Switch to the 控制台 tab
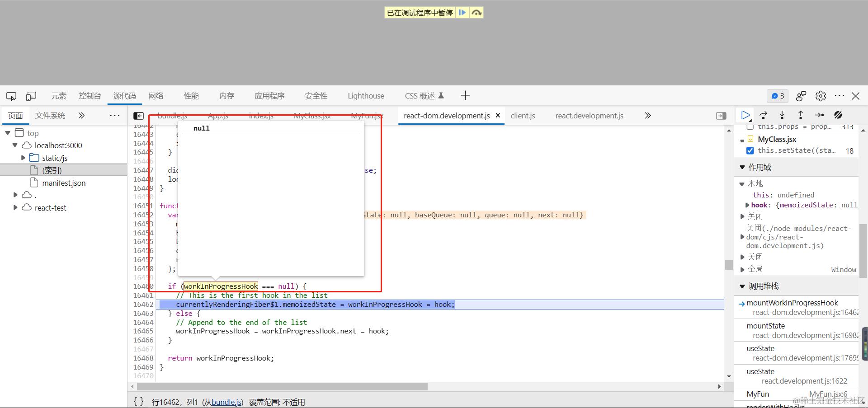 point(90,96)
